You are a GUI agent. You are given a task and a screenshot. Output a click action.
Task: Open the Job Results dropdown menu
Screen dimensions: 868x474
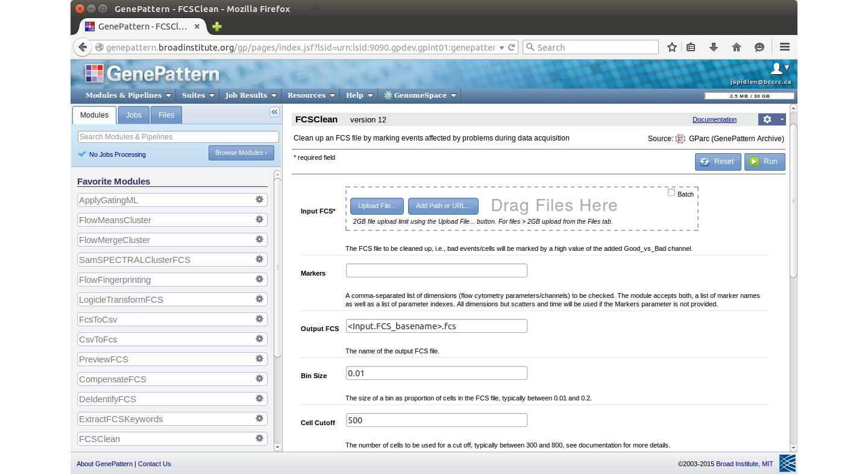pyautogui.click(x=251, y=95)
